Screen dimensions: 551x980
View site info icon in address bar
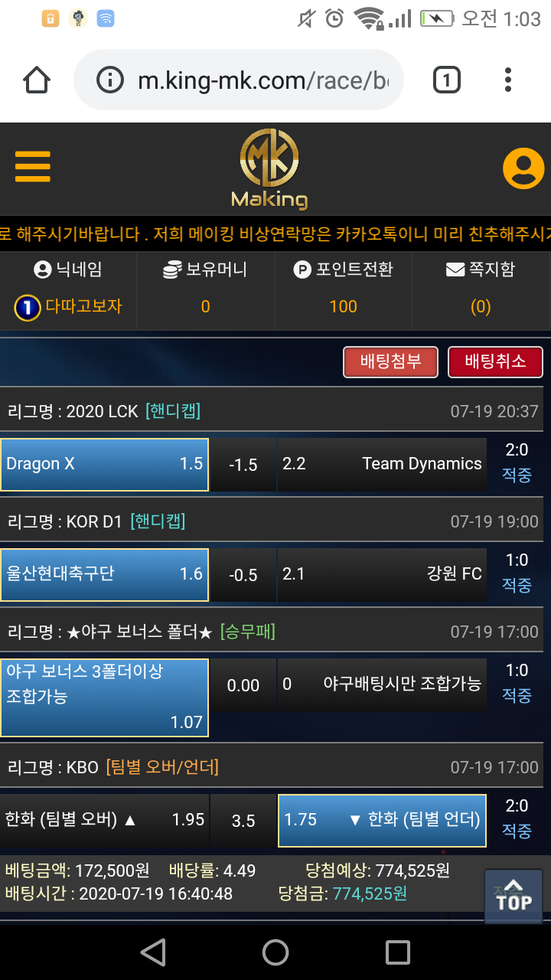[x=110, y=80]
